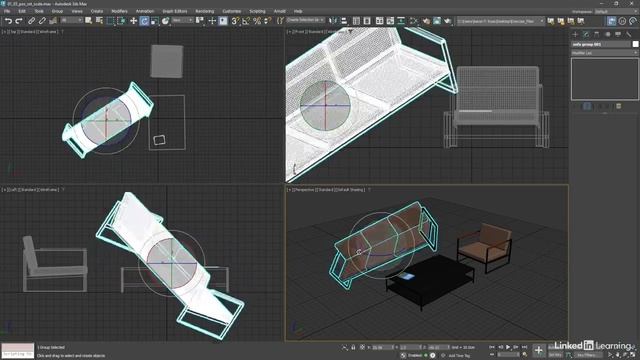
Task: Click the Use Pivot Point Center icon
Action: 200,21
